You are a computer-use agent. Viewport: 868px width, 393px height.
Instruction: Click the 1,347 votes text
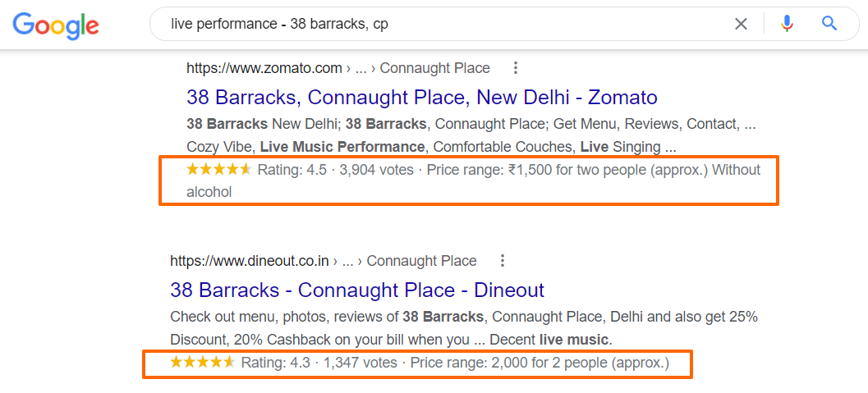click(361, 363)
